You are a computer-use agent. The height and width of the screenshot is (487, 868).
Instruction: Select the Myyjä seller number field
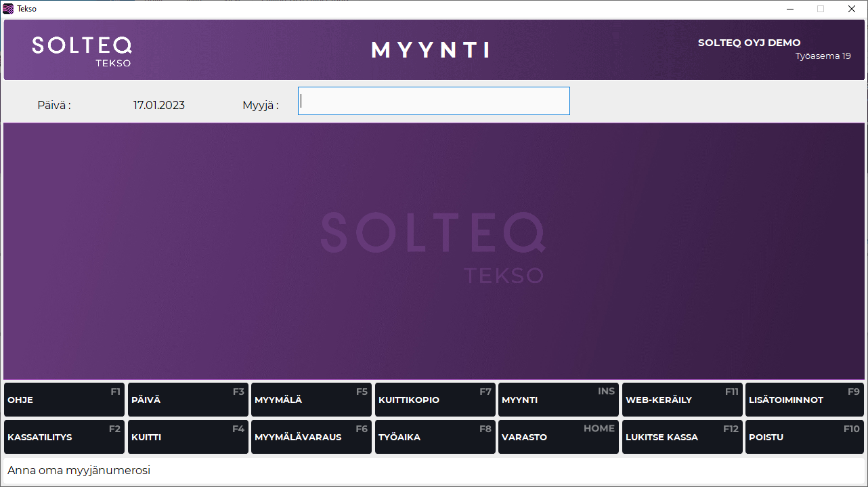[433, 101]
